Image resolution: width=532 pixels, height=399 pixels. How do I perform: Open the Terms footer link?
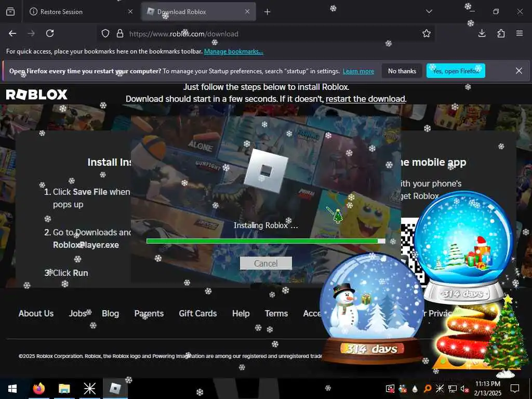click(276, 313)
